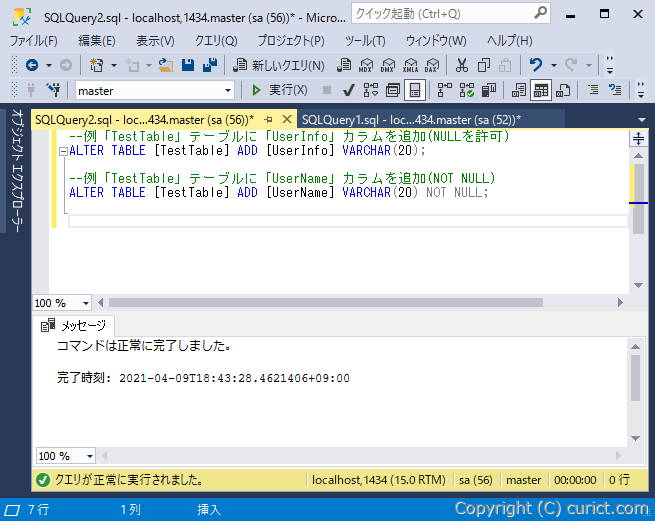Open a new DAX query

(432, 65)
